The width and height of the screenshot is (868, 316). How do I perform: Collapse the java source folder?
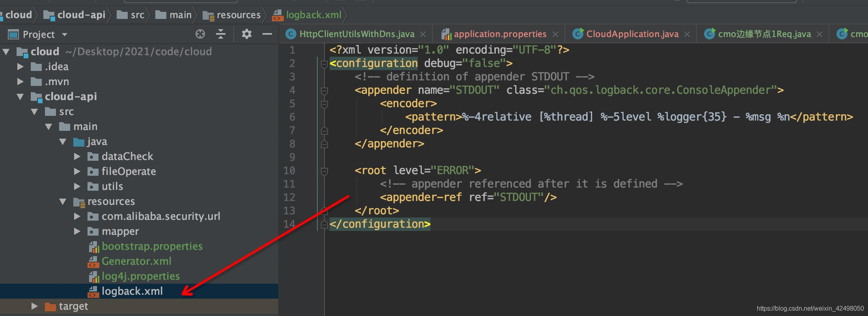tap(63, 141)
